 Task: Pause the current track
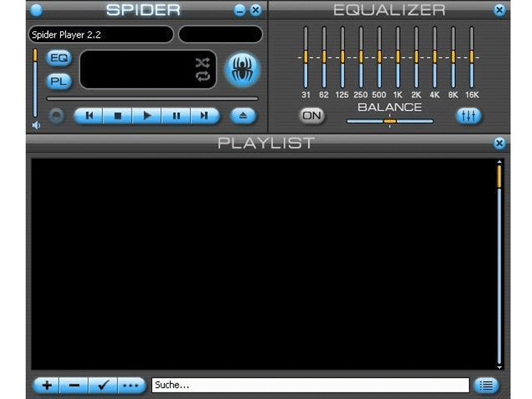(x=176, y=115)
